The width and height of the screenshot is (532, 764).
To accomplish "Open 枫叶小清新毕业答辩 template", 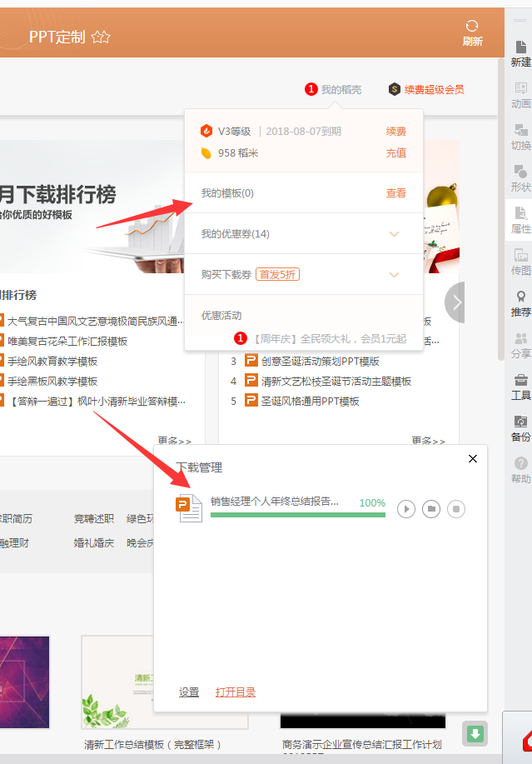I will click(97, 401).
